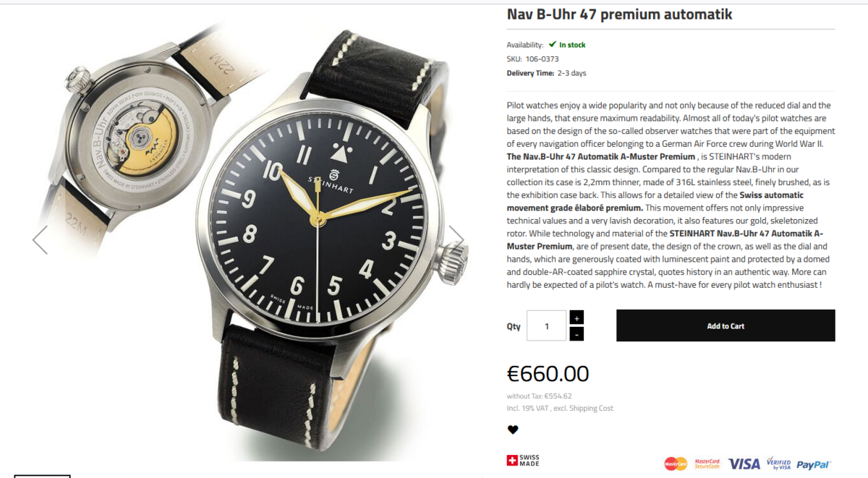Click the green In stock checkmark
The height and width of the screenshot is (478, 868).
tap(553, 44)
